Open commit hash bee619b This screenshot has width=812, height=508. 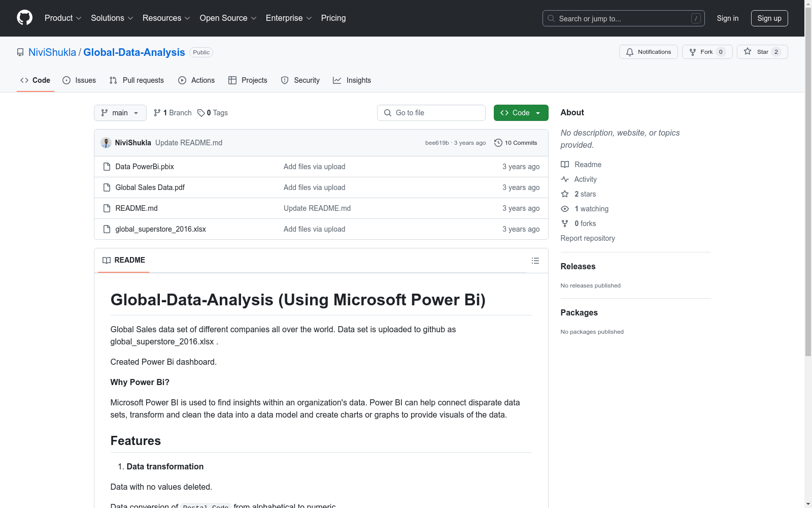(x=437, y=143)
